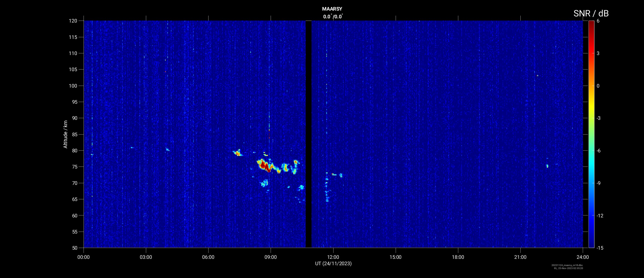This screenshot has height=278, width=644.
Task: Click the -6 dB colorbar label
Action: pyautogui.click(x=599, y=151)
